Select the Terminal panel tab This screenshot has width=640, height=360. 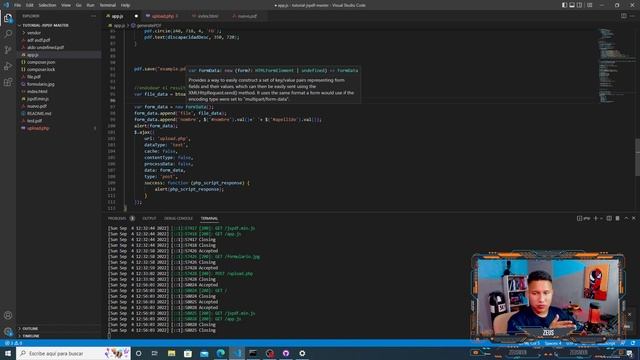[209, 218]
